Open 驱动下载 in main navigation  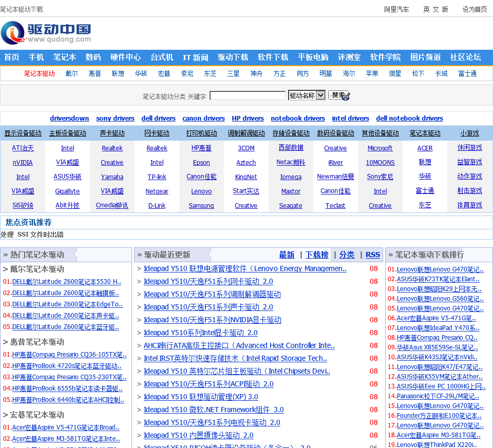233,57
